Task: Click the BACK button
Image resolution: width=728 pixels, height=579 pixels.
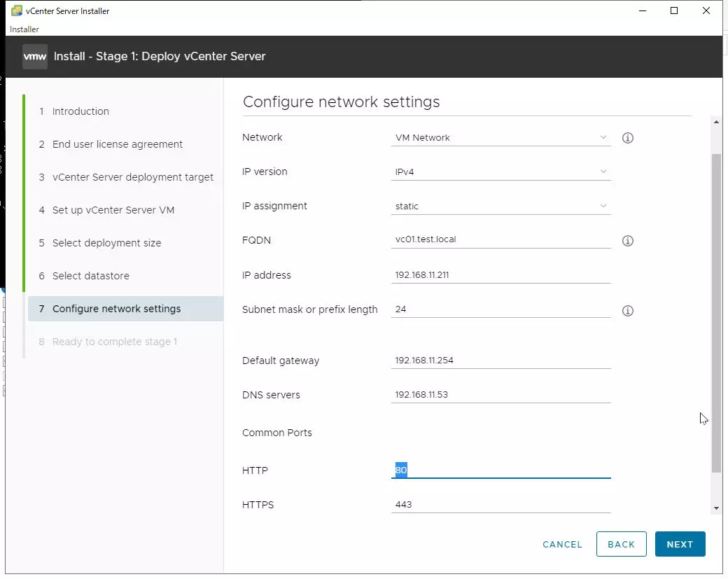Action: (621, 544)
